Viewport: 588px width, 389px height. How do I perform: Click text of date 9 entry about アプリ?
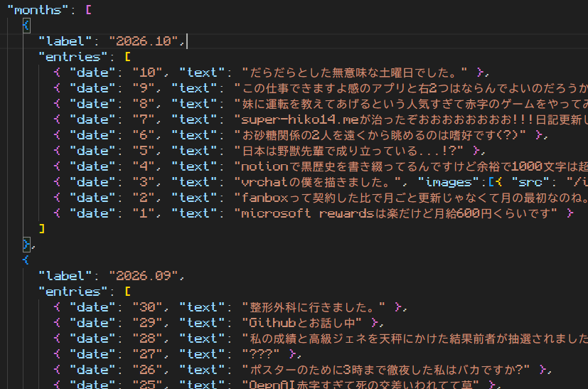(x=411, y=88)
